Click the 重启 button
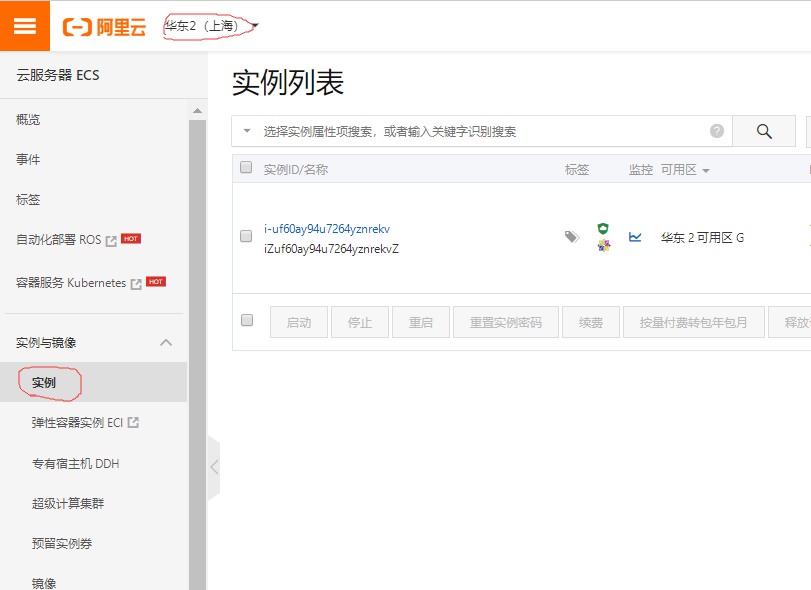This screenshot has height=590, width=811. [x=421, y=322]
